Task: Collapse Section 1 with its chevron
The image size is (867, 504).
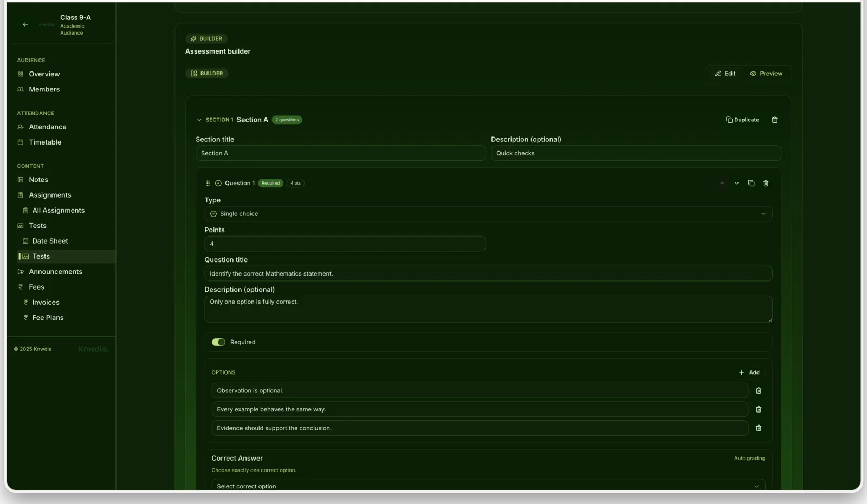Action: [x=199, y=120]
